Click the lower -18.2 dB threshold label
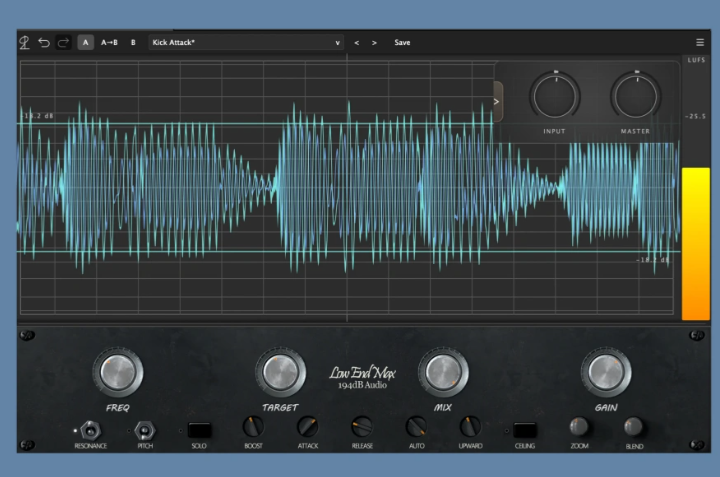The height and width of the screenshot is (477, 720). point(652,260)
